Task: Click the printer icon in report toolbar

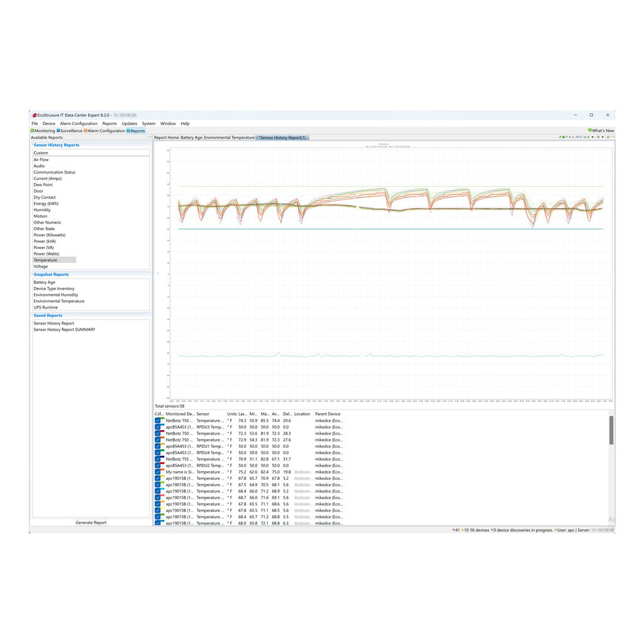Action: coord(598,137)
